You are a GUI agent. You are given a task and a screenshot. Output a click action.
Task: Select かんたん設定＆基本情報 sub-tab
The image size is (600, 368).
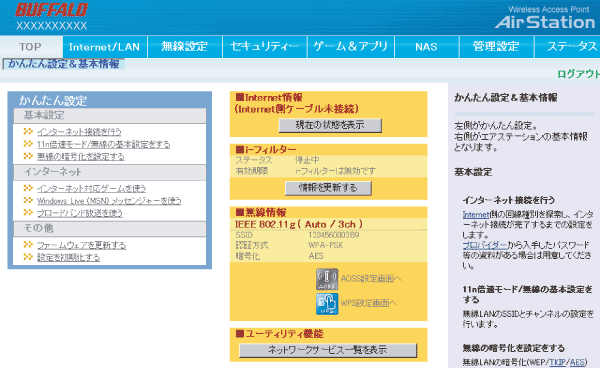(x=64, y=64)
